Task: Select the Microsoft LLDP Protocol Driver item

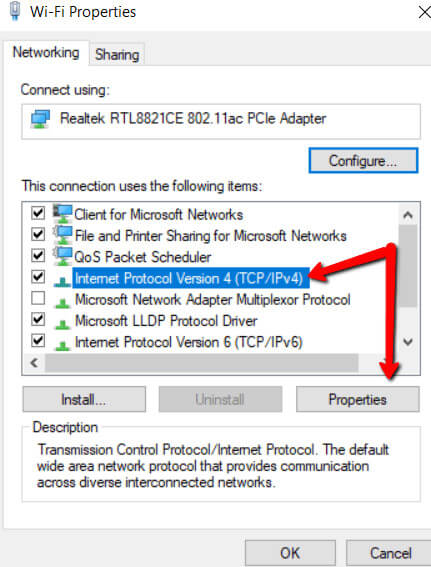Action: (x=166, y=321)
